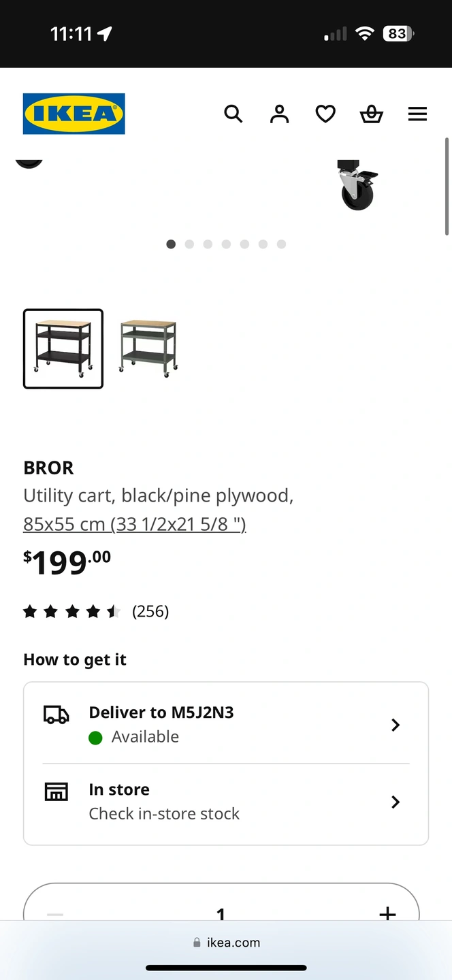Tap the star rating icons
This screenshot has height=980, width=452.
[x=71, y=611]
